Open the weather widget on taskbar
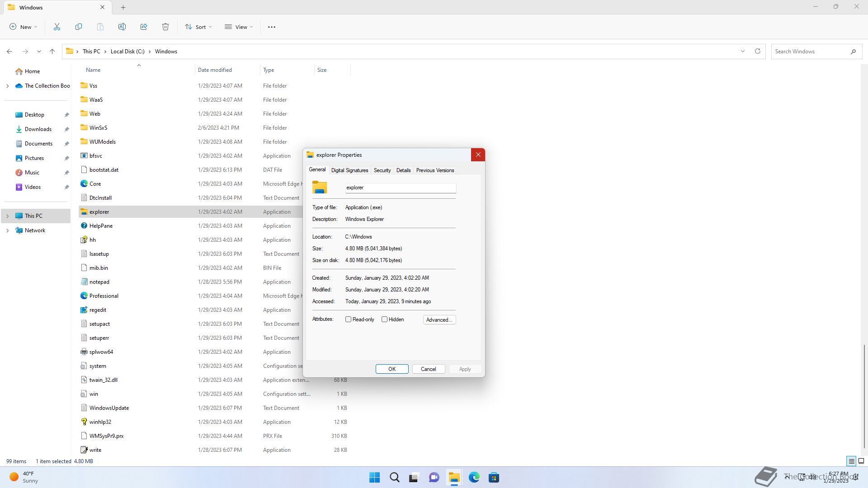The height and width of the screenshot is (488, 868). pos(24,477)
